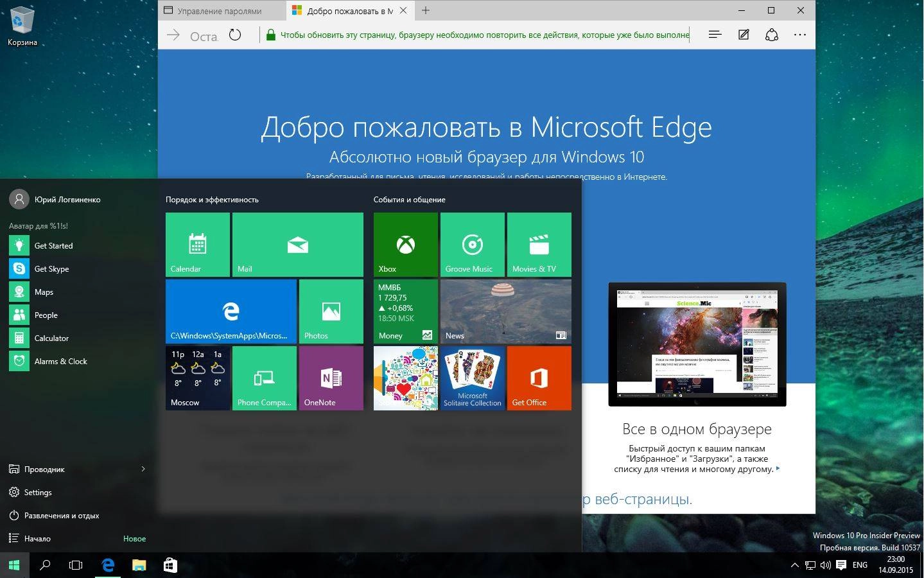Open the Xbox tile
The image size is (924, 578).
(406, 245)
